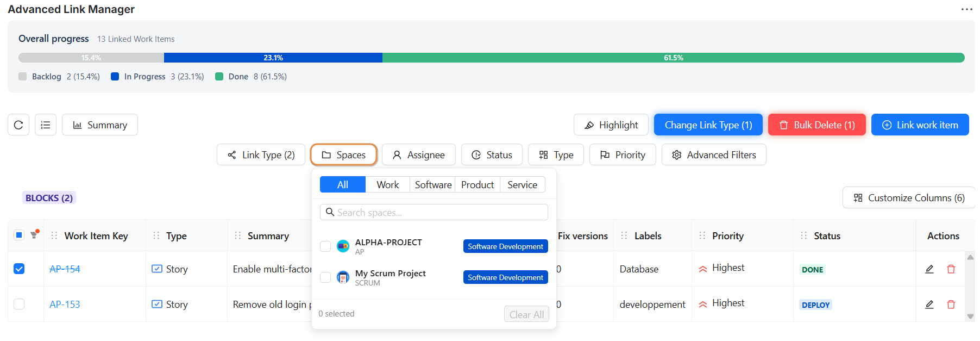Click the grey Backlog 15.4% progress segment

(x=91, y=58)
